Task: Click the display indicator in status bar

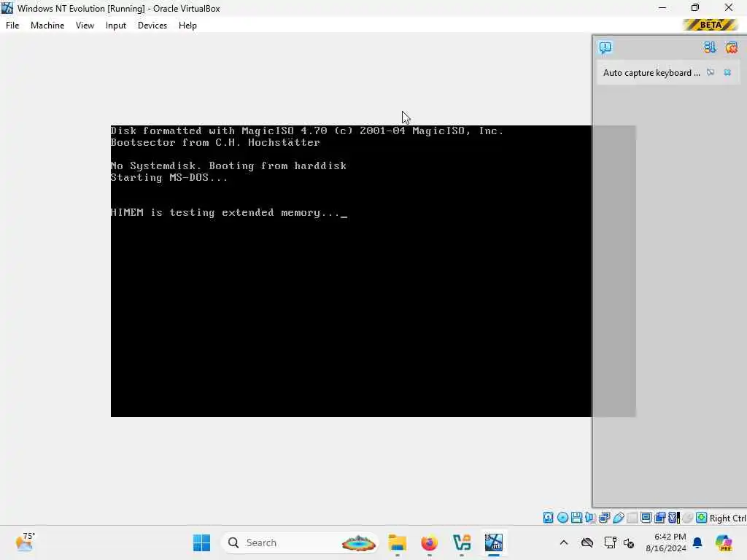Action: [646, 518]
